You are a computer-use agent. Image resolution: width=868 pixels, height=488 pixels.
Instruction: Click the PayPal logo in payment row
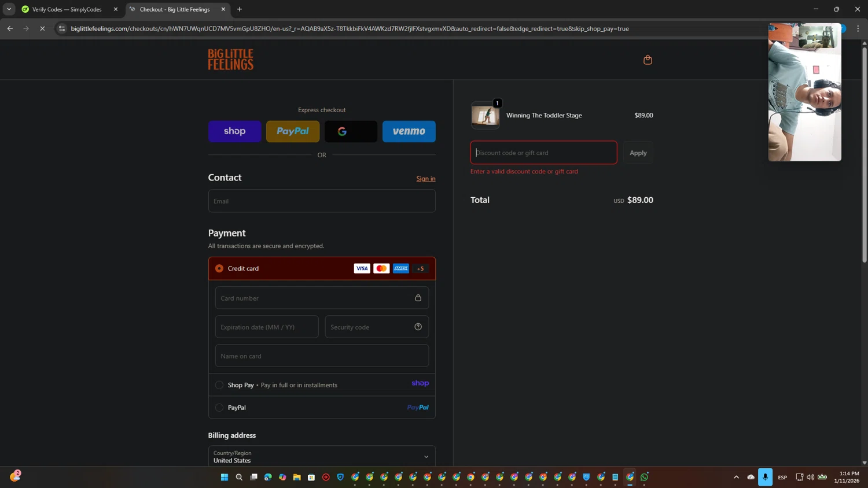coord(418,408)
